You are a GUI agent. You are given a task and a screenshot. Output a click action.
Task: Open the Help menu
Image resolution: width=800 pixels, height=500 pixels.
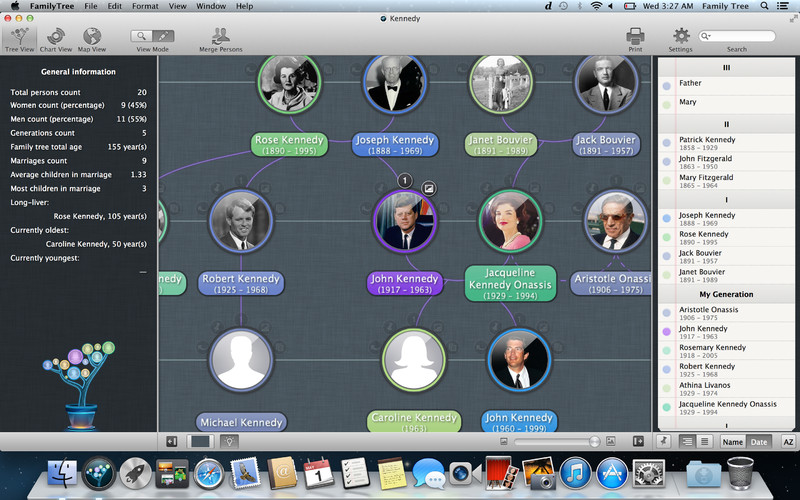coord(244,6)
